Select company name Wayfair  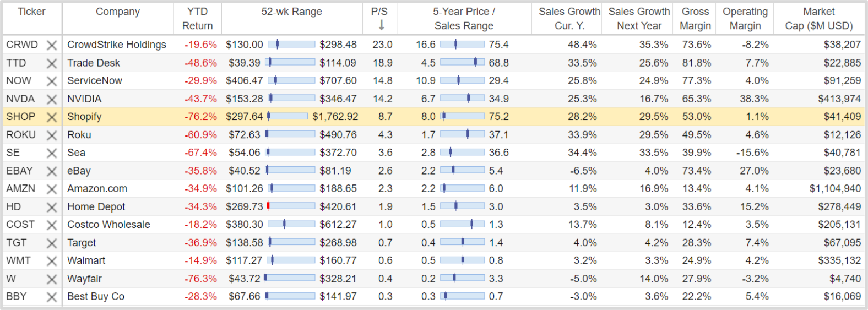click(x=84, y=279)
